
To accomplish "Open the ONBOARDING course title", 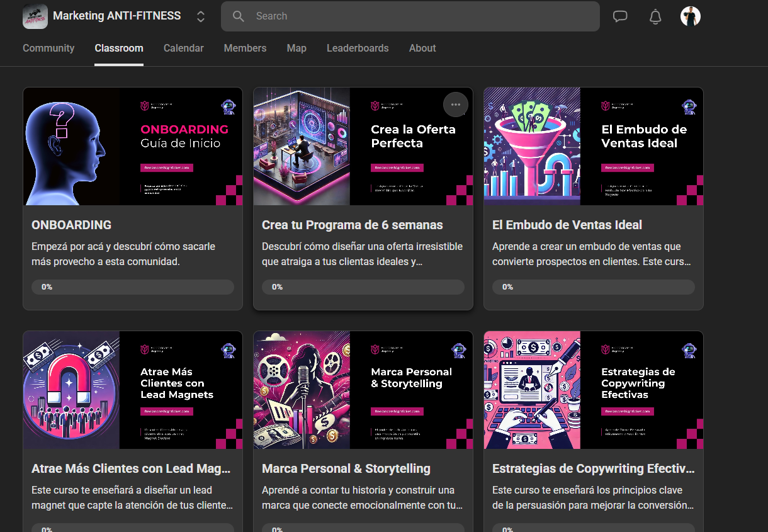I will point(72,225).
